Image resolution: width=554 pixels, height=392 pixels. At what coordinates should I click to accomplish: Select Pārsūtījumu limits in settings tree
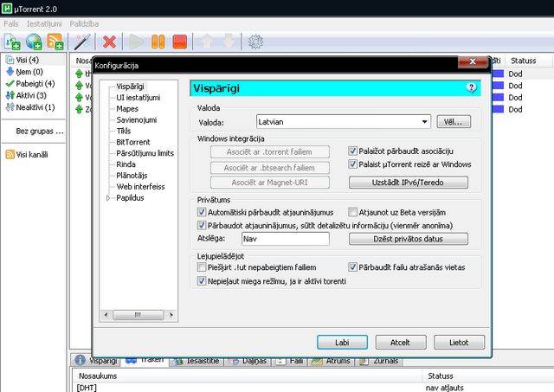(x=145, y=153)
